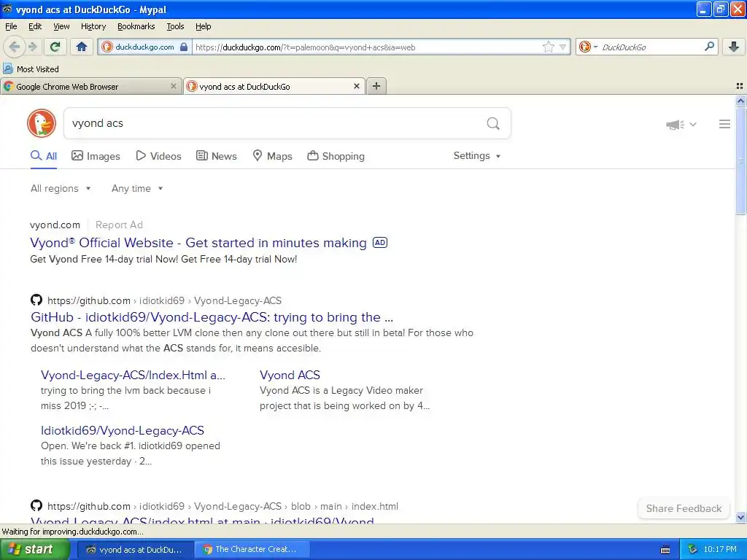Open the Bookmarks menu
This screenshot has width=747, height=560.
pos(136,26)
